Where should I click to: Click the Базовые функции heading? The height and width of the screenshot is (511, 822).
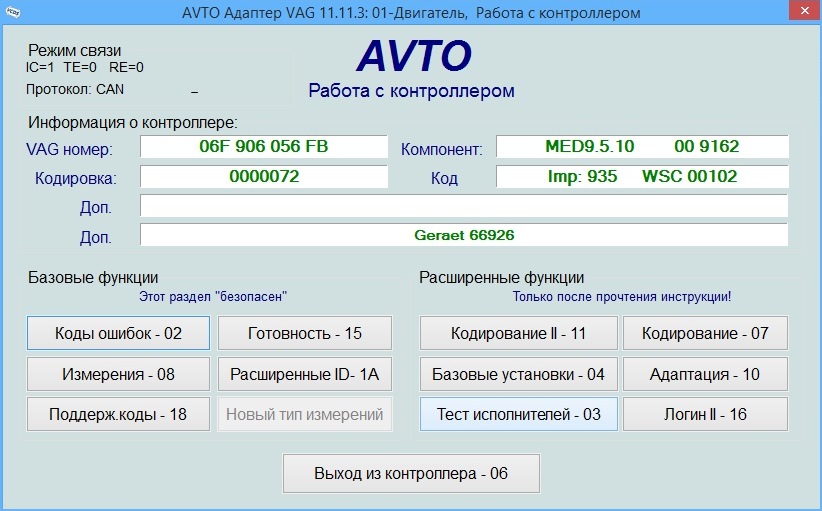point(93,277)
